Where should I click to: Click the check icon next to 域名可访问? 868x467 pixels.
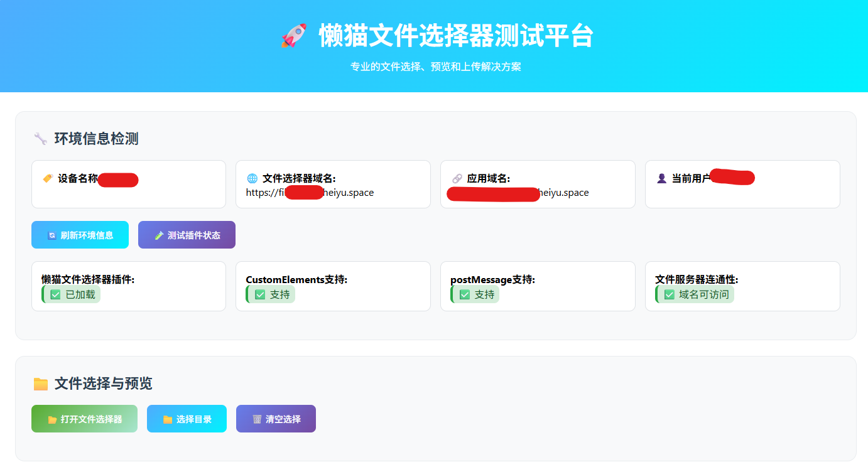click(670, 294)
